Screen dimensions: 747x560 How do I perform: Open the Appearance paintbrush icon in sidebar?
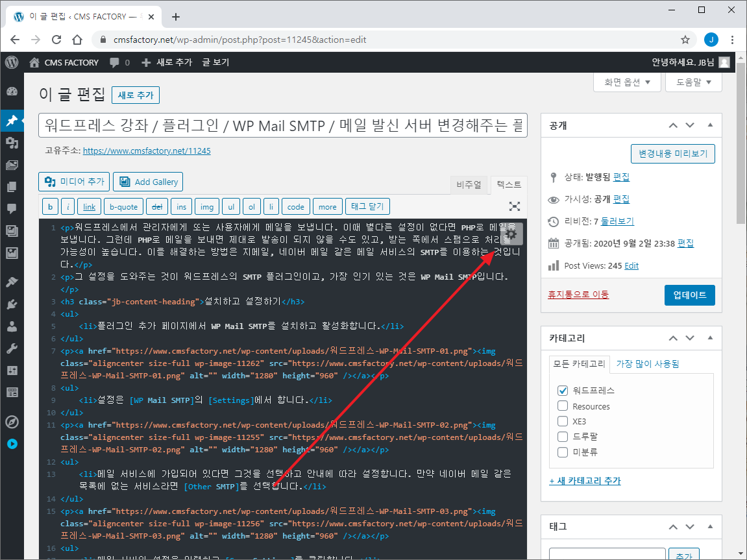point(12,282)
